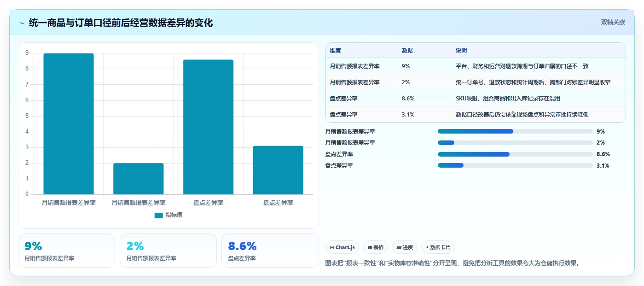Click the 2% cell in the table
The height and width of the screenshot is (286, 644).
(406, 82)
